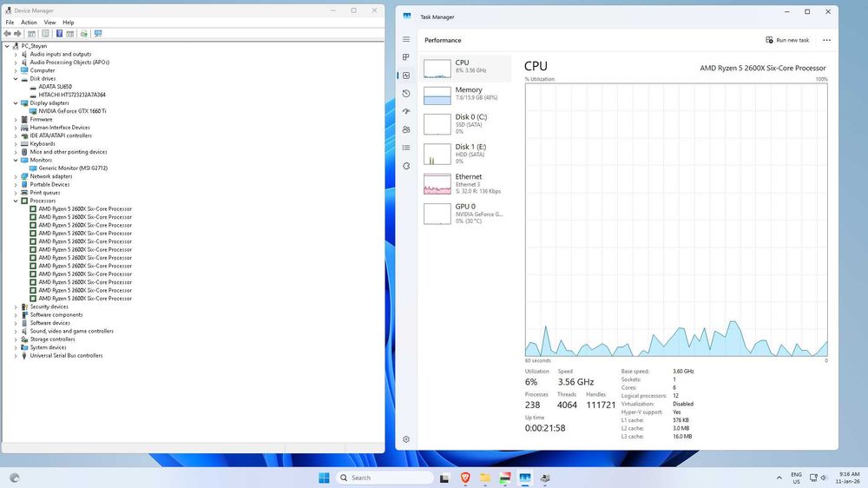Screen dimensions: 868x488
Task: Open Task Manager hamburger navigation menu
Action: [x=406, y=39]
